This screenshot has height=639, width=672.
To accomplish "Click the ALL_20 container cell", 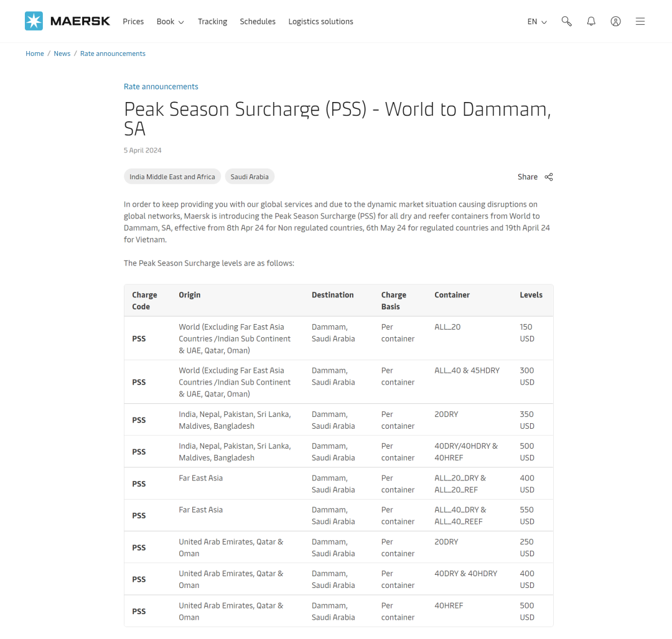I will coord(447,327).
